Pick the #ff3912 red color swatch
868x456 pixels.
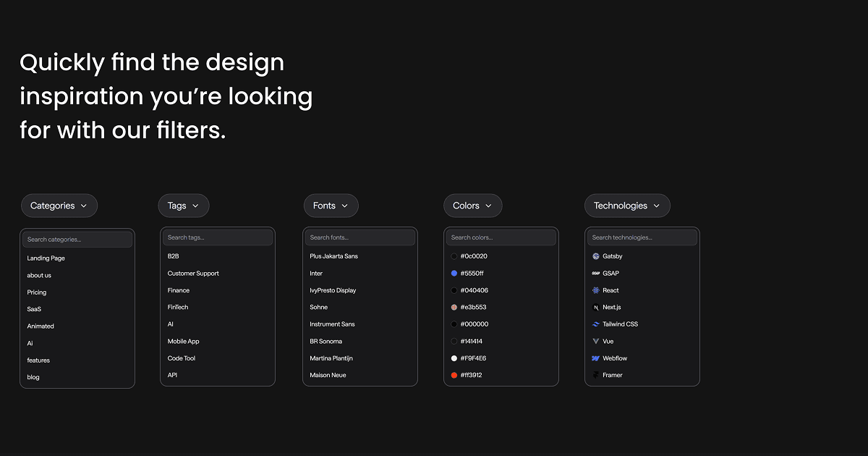tap(454, 375)
